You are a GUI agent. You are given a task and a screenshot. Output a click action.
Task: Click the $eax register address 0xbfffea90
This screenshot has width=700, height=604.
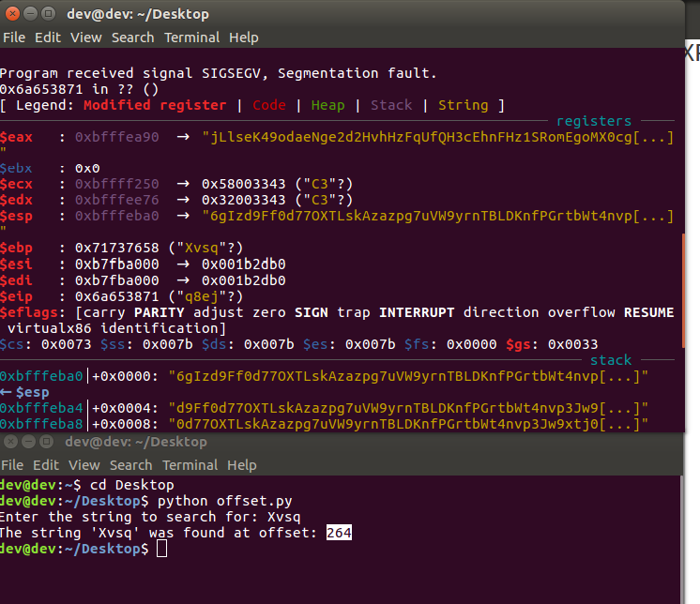click(x=116, y=137)
